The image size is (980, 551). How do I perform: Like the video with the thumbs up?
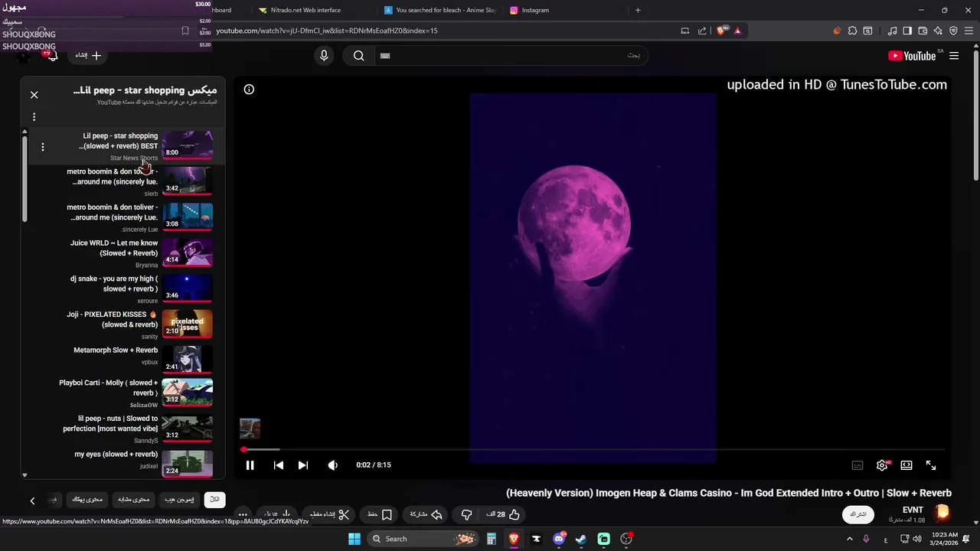pyautogui.click(x=503, y=515)
